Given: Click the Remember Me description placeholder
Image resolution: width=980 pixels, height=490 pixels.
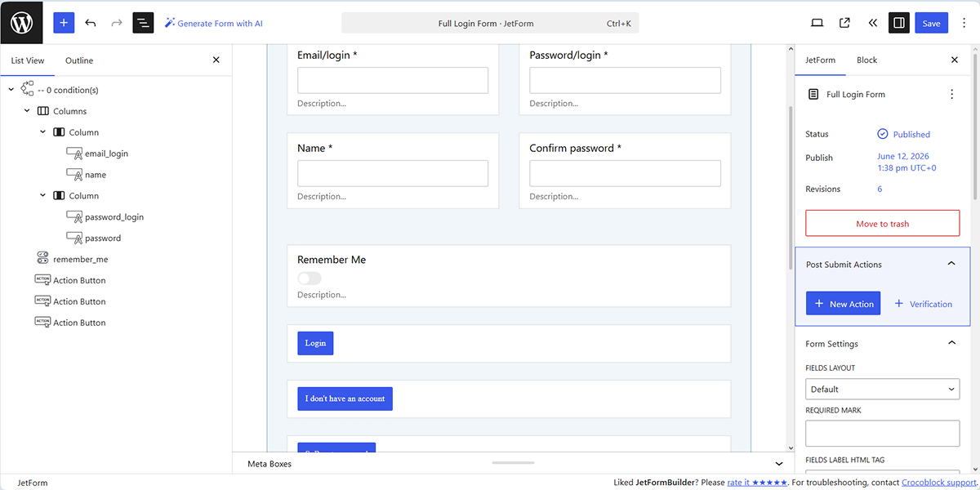Looking at the screenshot, I should coord(322,295).
